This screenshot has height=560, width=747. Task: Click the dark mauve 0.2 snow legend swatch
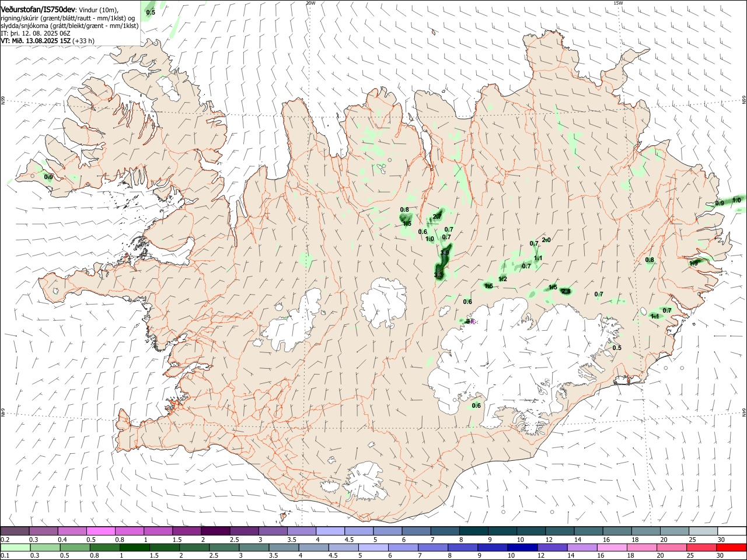click(15, 531)
